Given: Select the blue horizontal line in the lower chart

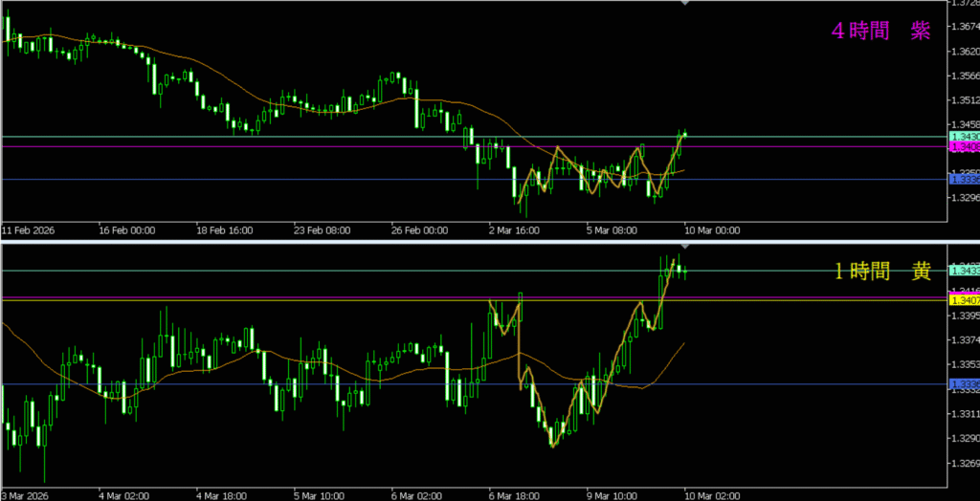Looking at the screenshot, I should [x=287, y=384].
